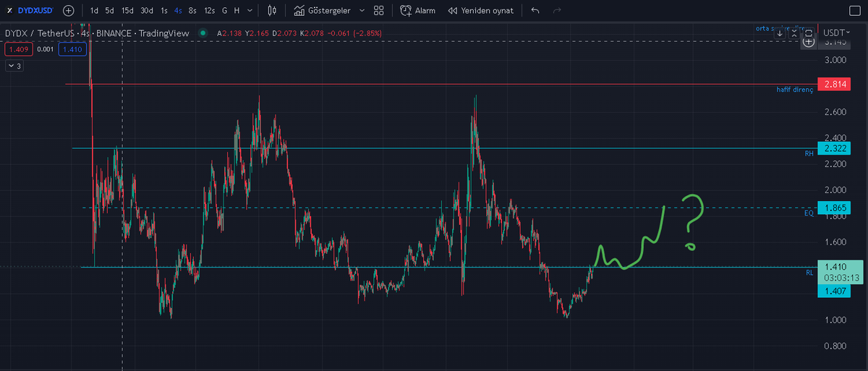This screenshot has width=868, height=371.
Task: Click the 3.000 price axis label
Action: click(x=835, y=60)
